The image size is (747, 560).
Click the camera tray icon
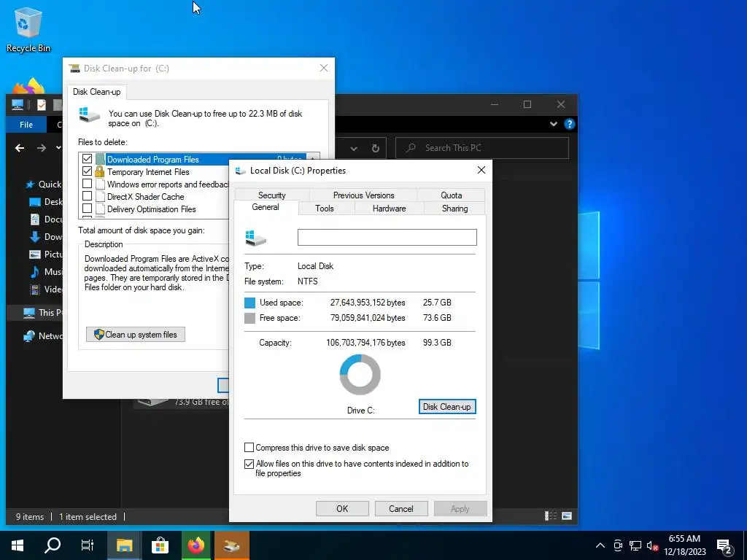pyautogui.click(x=618, y=545)
